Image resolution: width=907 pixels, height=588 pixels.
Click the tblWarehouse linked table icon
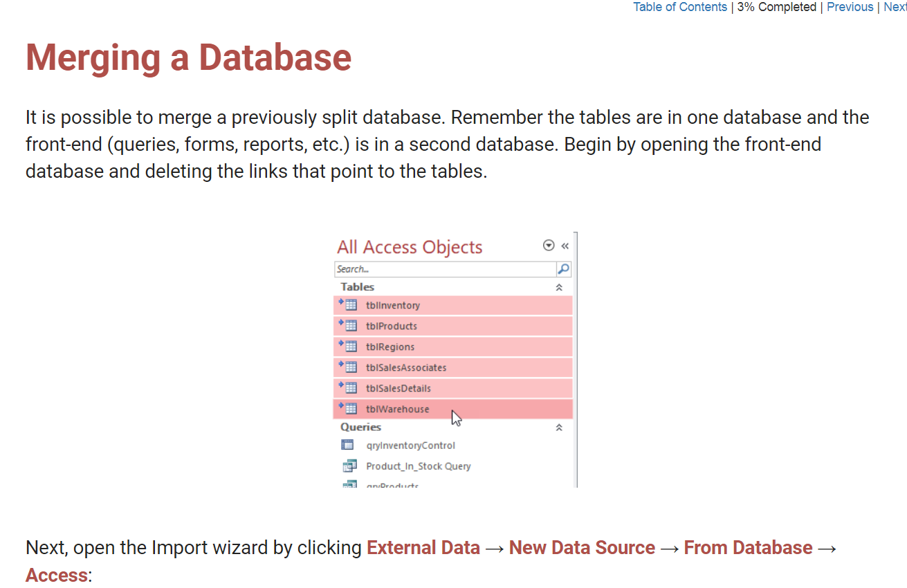click(348, 408)
